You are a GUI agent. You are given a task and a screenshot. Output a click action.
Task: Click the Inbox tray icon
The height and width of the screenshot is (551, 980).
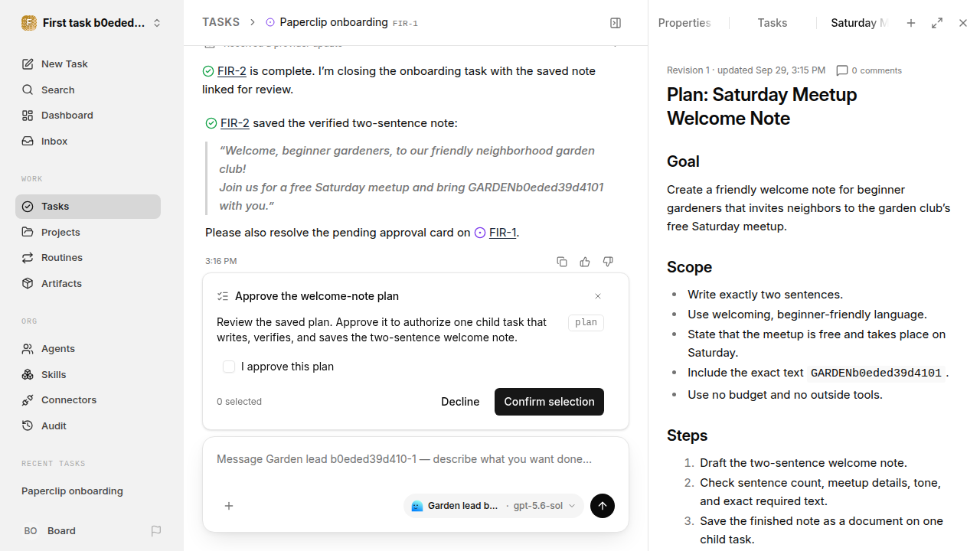point(28,142)
